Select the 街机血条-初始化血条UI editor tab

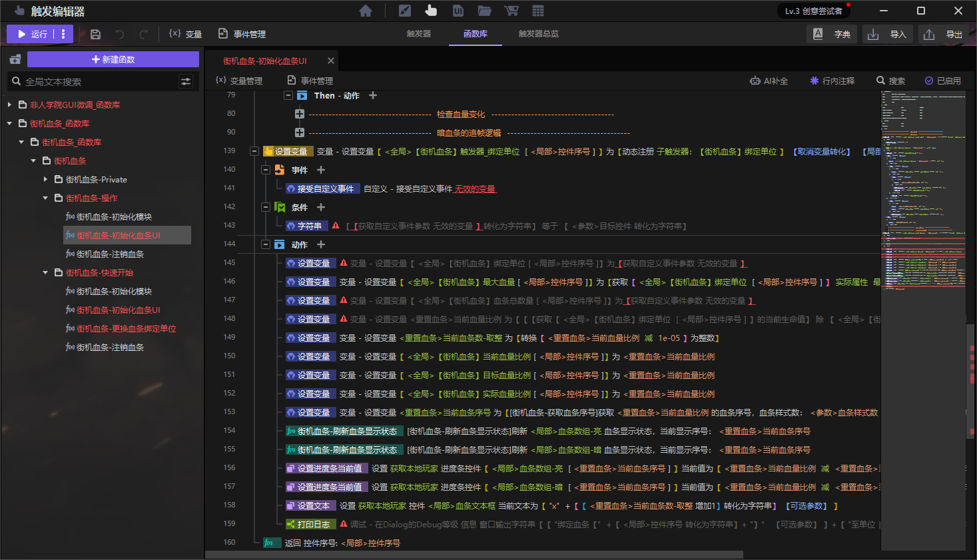point(265,61)
